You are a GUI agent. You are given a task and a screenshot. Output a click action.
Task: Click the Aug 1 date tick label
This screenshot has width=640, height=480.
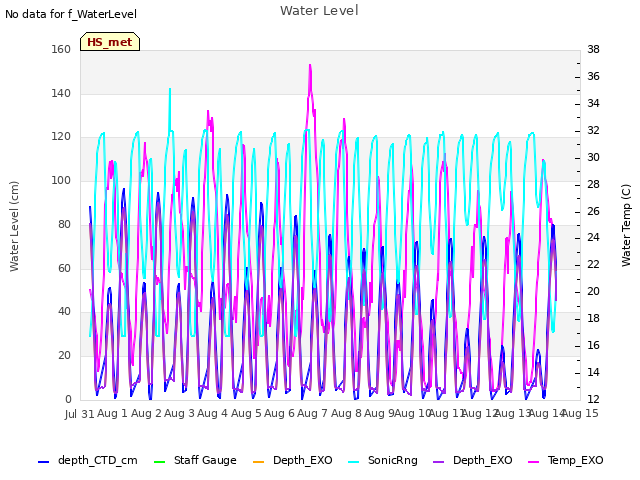click(x=112, y=413)
